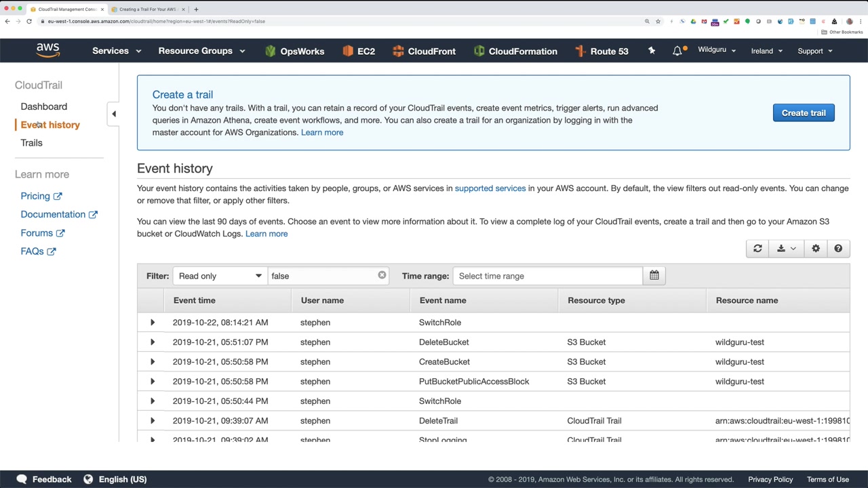Go to Trails in the sidebar

31,143
